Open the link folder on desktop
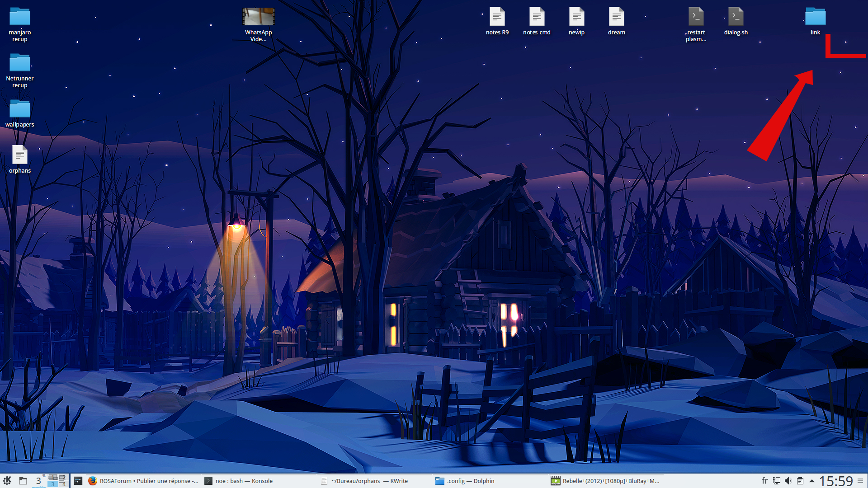Screen dimensions: 868x488 click(815, 17)
